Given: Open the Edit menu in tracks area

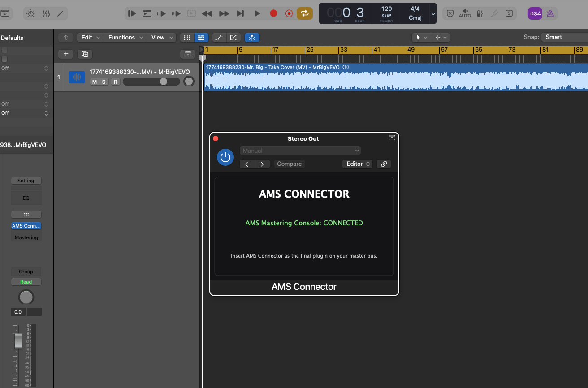Looking at the screenshot, I should pos(90,38).
